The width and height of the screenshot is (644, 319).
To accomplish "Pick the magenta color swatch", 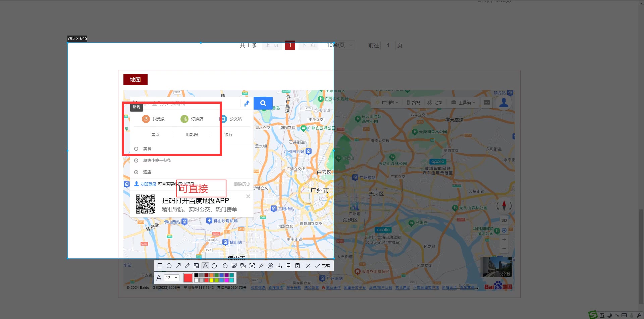I will pyautogui.click(x=226, y=280).
